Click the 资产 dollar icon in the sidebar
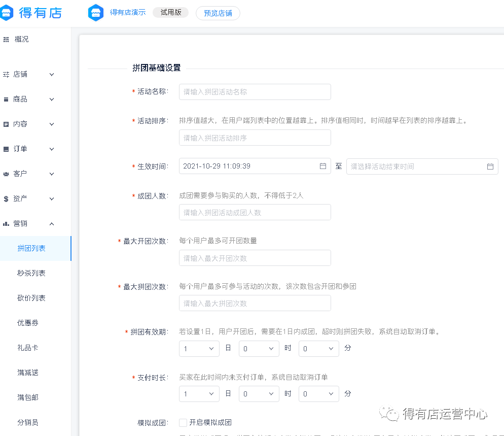 (6, 199)
